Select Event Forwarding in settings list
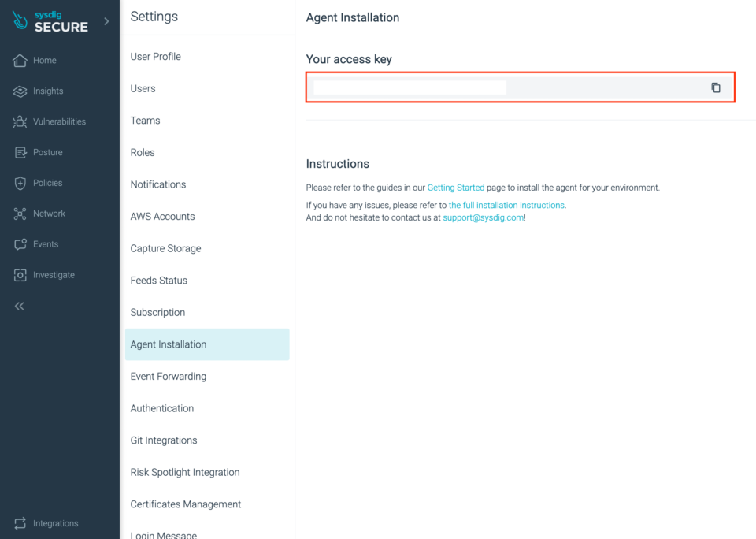 coord(169,377)
